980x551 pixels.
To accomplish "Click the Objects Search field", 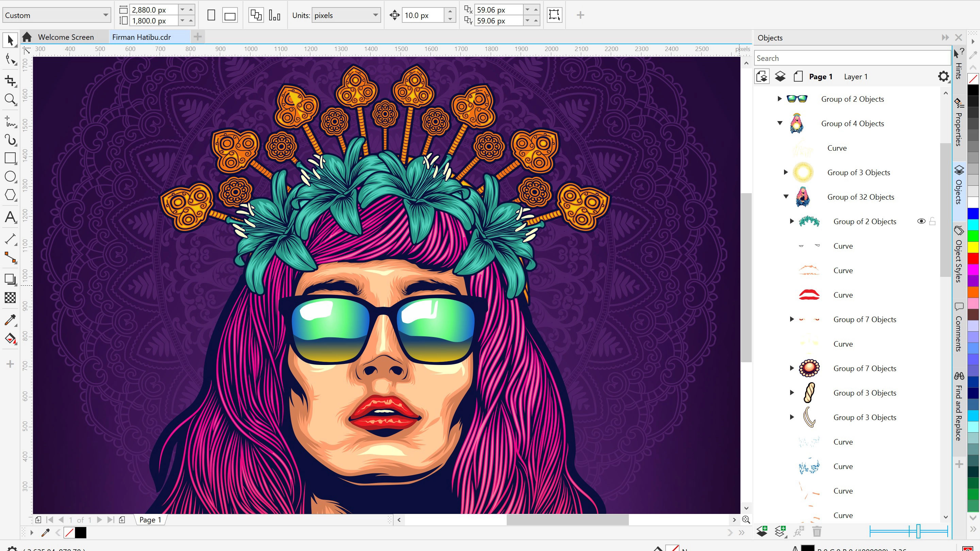I will pos(852,58).
